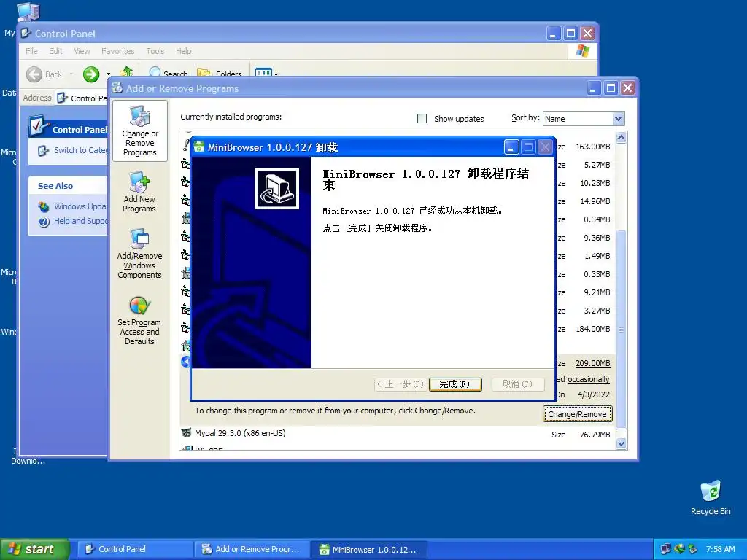Click the occasionally usage link
This screenshot has width=747, height=560.
coord(589,379)
